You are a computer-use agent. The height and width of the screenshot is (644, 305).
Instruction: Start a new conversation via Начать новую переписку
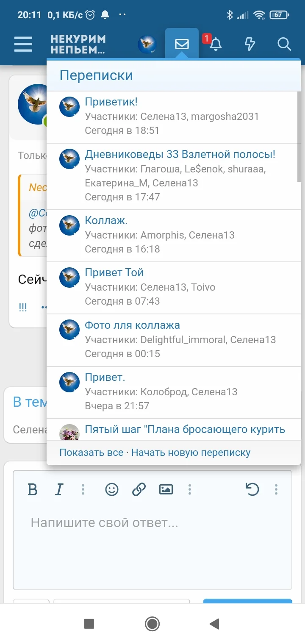(191, 452)
